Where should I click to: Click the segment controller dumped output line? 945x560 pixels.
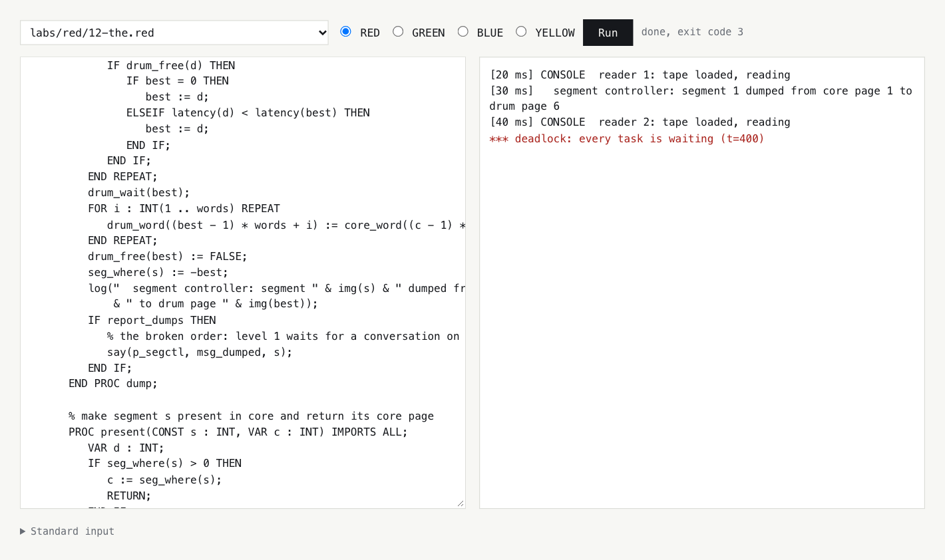pyautogui.click(x=701, y=98)
